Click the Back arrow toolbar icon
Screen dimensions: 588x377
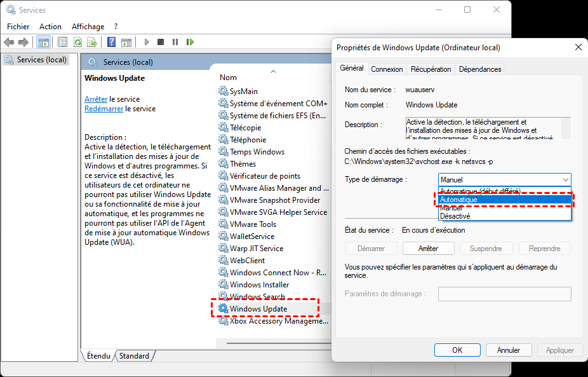point(9,42)
